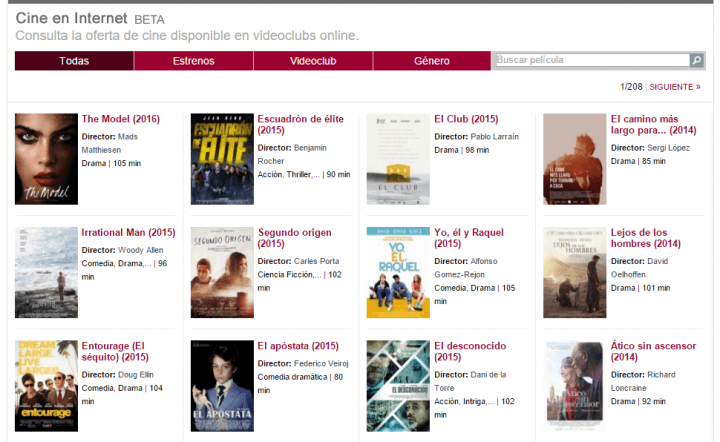
Task: Click director name Carles Porta
Action: click(316, 261)
